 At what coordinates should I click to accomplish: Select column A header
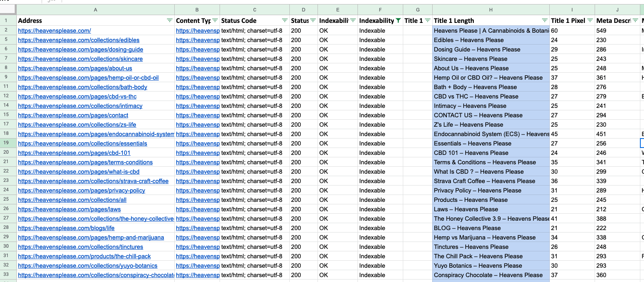[95, 9]
